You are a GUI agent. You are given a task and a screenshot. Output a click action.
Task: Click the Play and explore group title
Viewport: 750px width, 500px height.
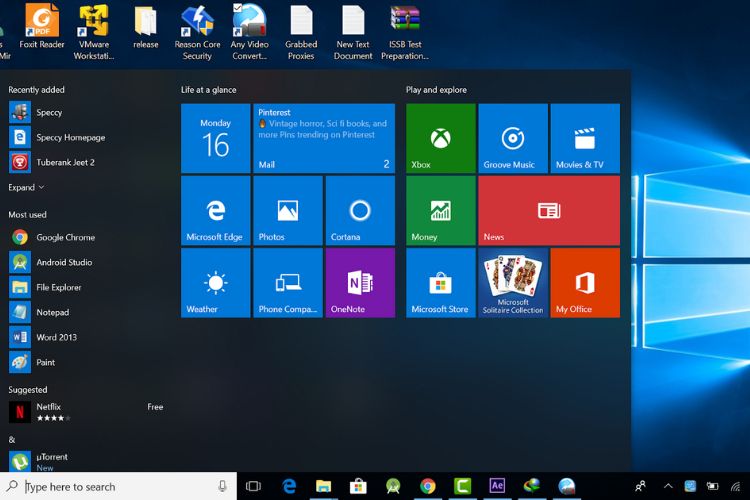point(436,90)
